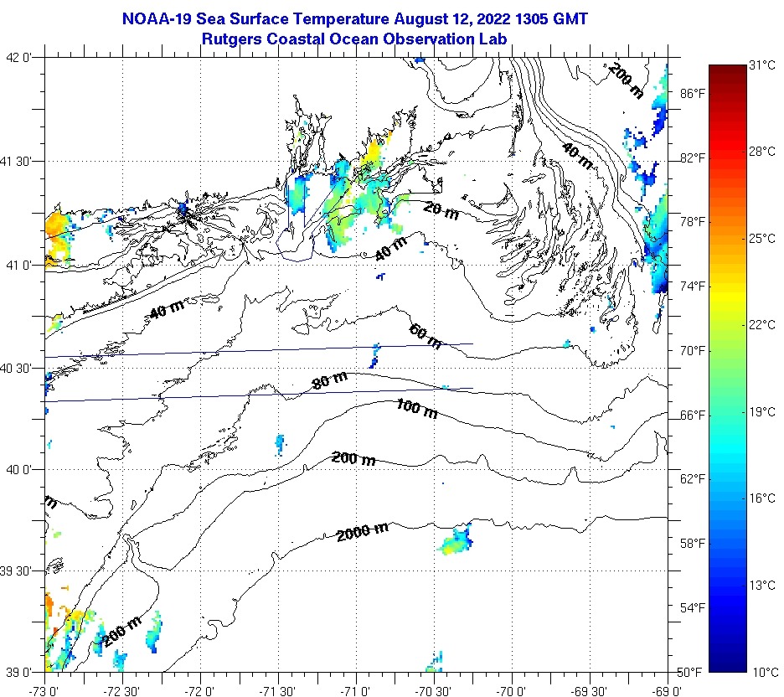Click the 66°F tick label
The height and width of the screenshot is (697, 784).
[x=691, y=415]
